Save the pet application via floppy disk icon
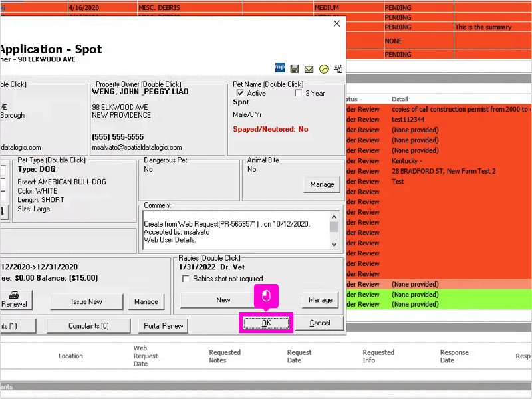The width and height of the screenshot is (532, 399). coord(295,69)
